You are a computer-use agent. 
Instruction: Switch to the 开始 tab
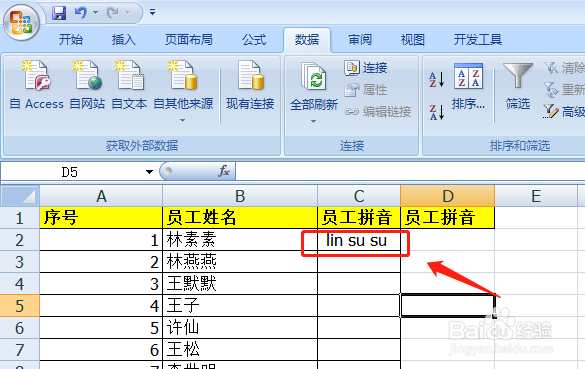[71, 39]
